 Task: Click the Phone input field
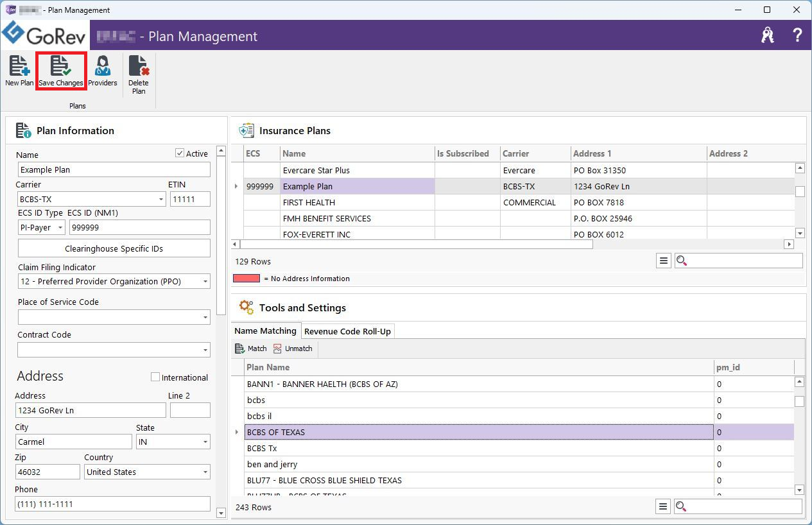point(113,504)
